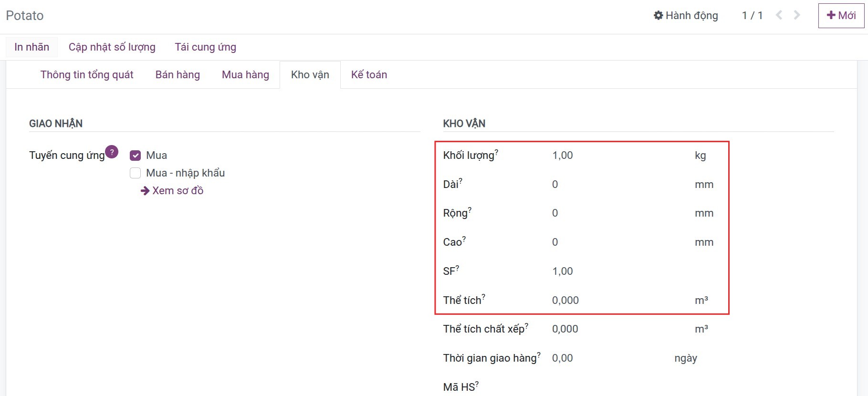Click the Potato breadcrumb title
Viewport: 868px width, 396px height.
[x=25, y=16]
